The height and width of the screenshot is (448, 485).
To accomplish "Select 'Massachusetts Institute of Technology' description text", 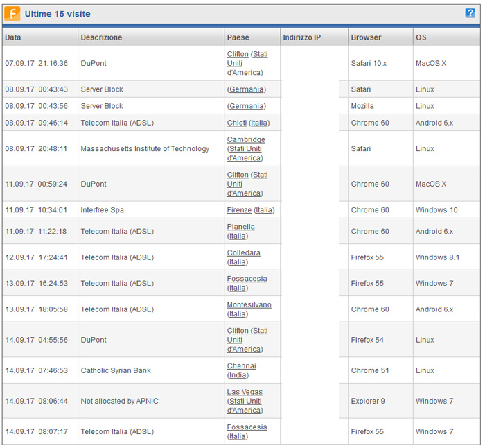I will point(145,148).
